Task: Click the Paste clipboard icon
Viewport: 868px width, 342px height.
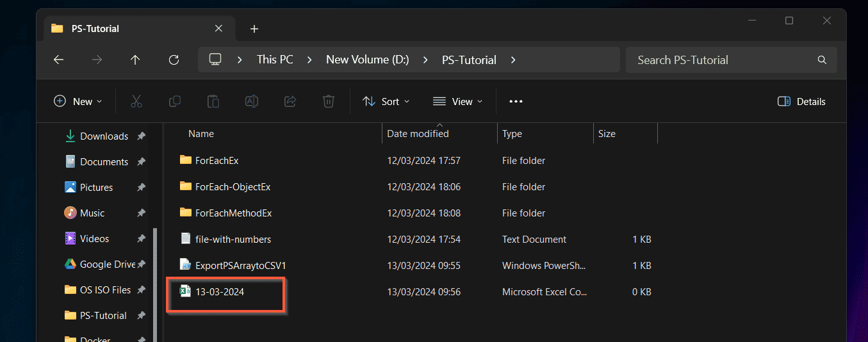Action: pos(213,101)
